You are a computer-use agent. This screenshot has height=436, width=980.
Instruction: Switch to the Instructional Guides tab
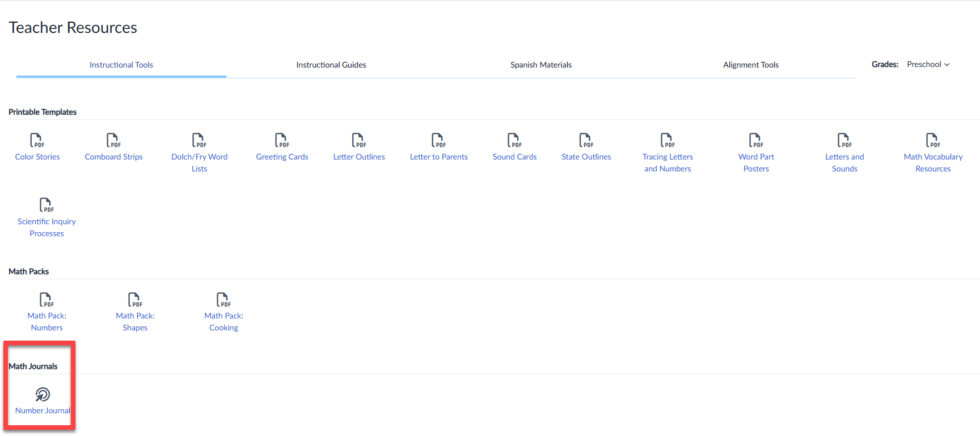331,65
